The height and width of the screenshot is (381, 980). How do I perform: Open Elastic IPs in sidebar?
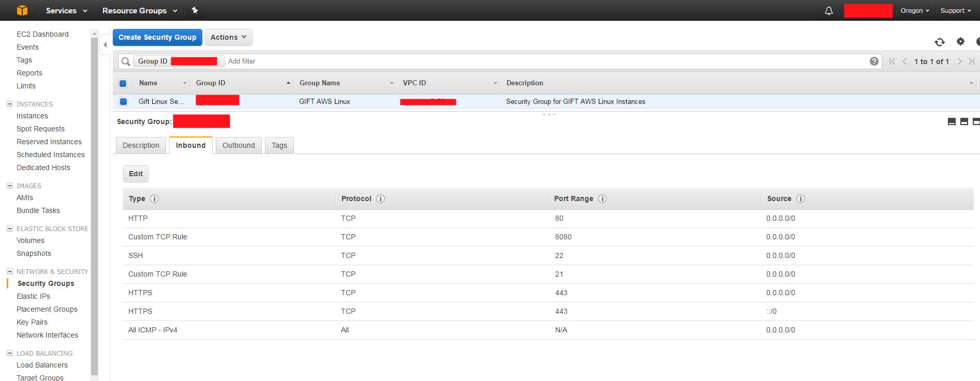coord(33,296)
